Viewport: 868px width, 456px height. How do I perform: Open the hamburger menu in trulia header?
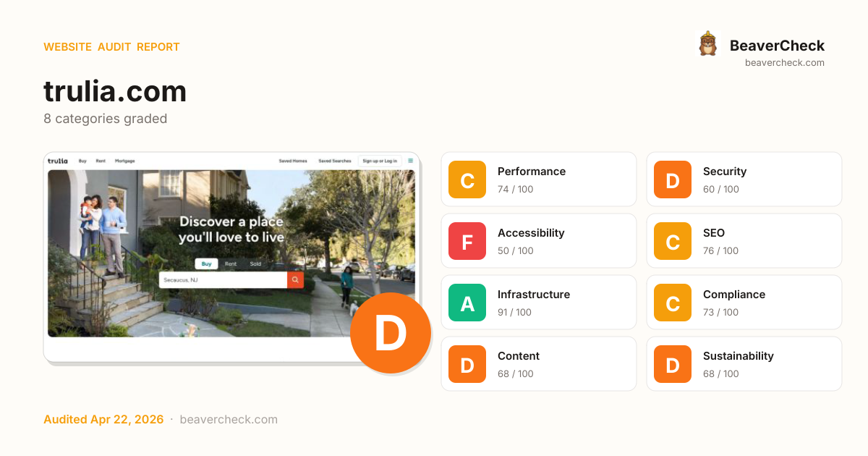tap(410, 161)
